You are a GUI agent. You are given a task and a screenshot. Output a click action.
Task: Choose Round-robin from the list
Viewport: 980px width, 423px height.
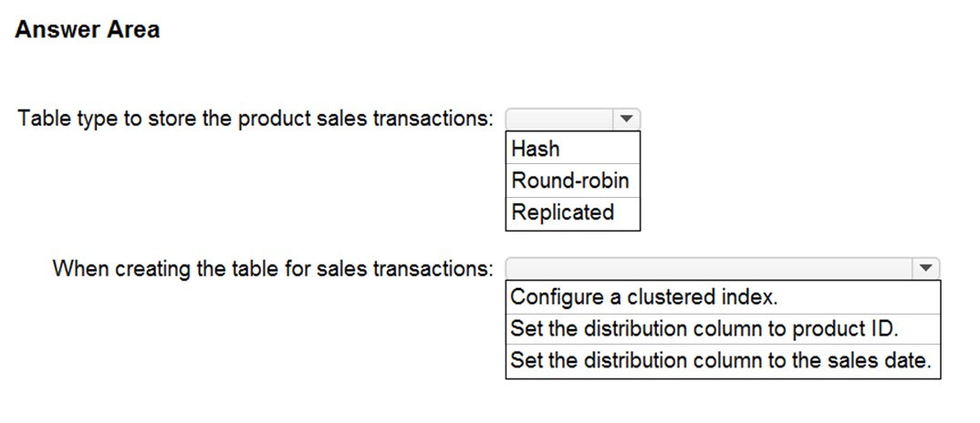tap(570, 181)
